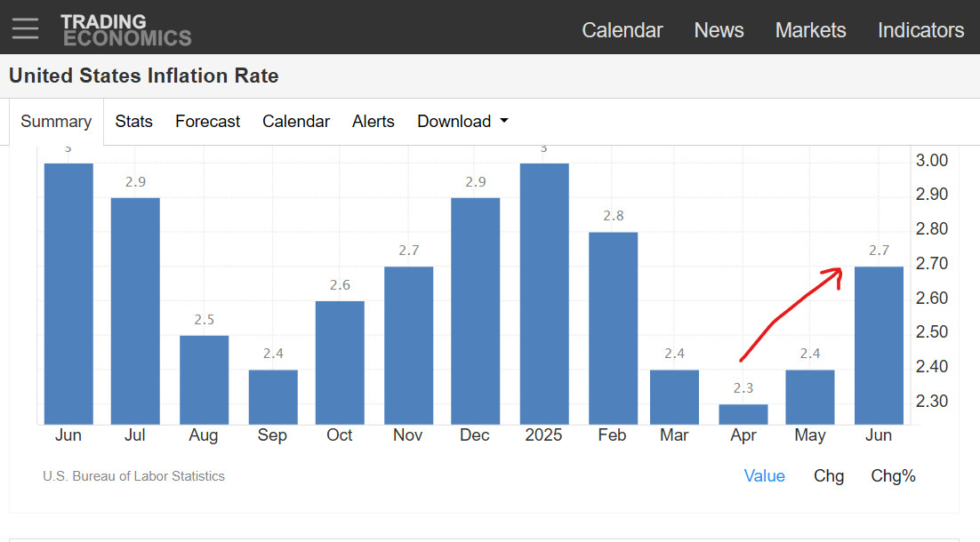This screenshot has height=542, width=980.
Task: Select the Value chart mode
Action: point(765,476)
